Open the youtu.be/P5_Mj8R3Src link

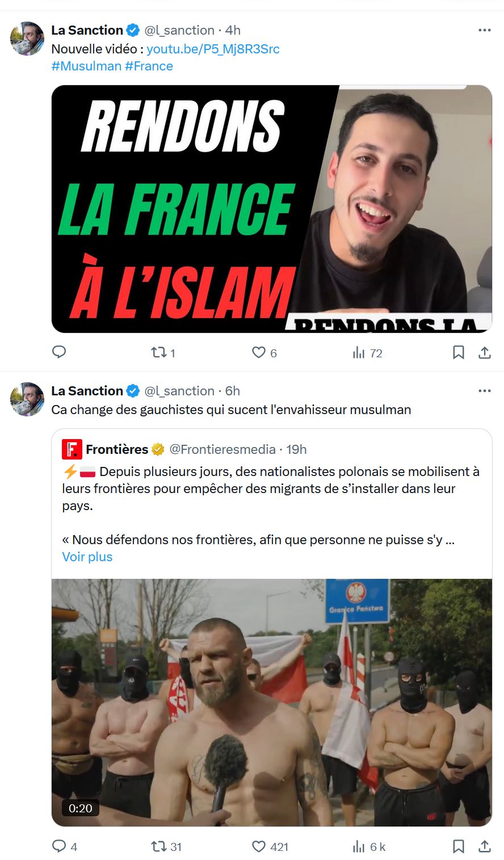(x=213, y=49)
